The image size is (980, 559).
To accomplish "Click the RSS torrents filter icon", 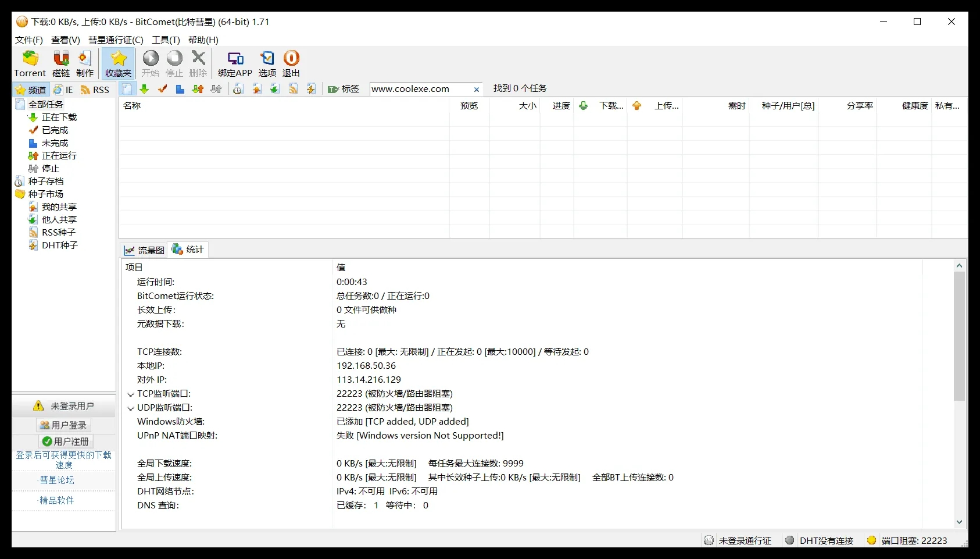I will 294,89.
